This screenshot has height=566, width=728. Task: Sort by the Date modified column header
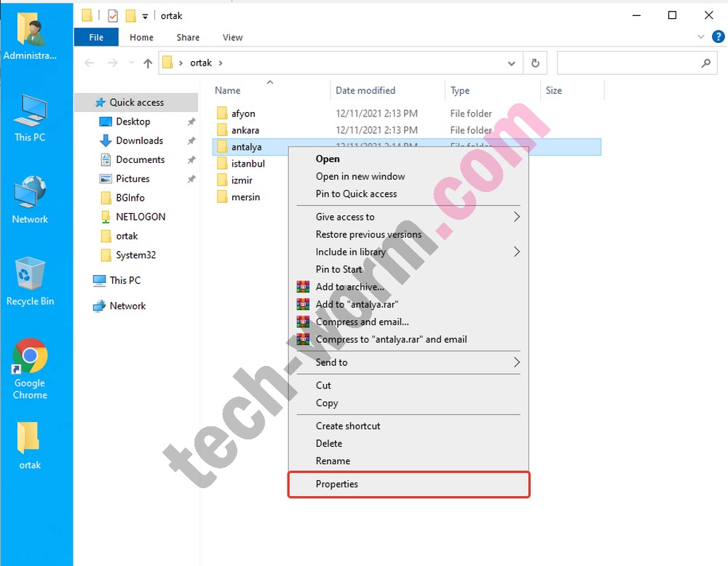coord(365,90)
